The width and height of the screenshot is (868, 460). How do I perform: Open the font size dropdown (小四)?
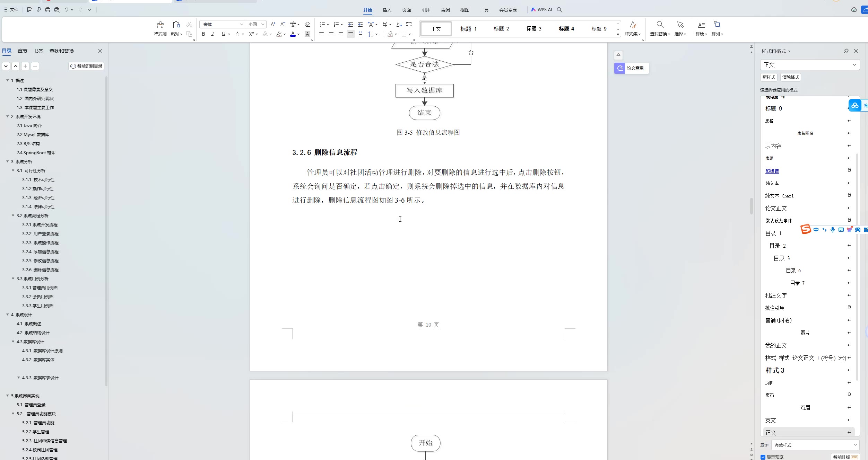click(x=263, y=24)
